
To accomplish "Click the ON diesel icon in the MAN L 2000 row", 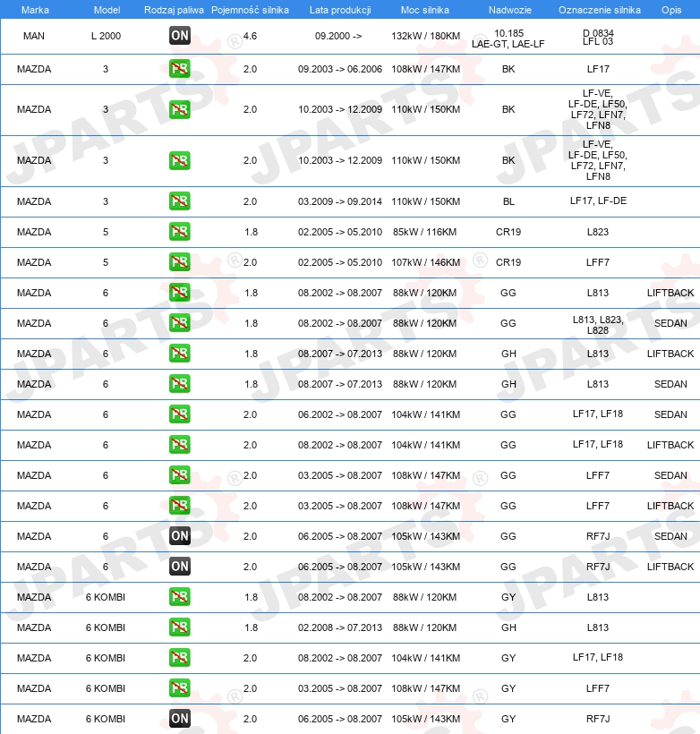I will (x=180, y=36).
